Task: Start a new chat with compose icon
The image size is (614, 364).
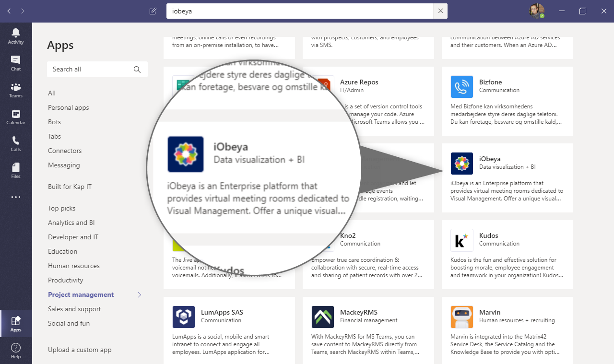Action: (x=153, y=11)
